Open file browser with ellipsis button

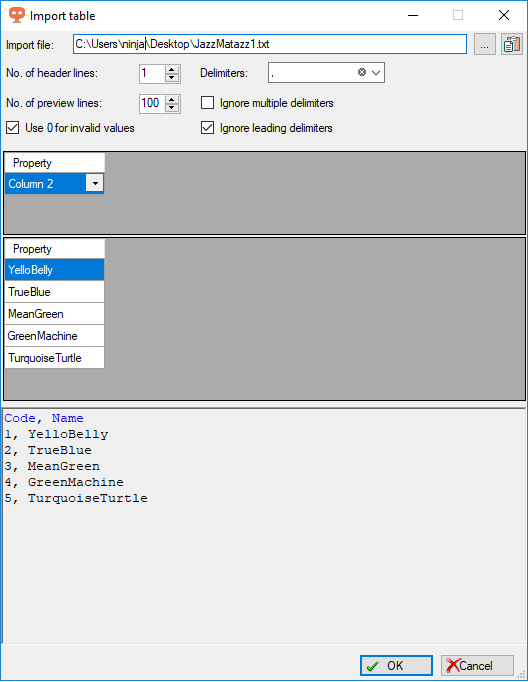[x=485, y=44]
